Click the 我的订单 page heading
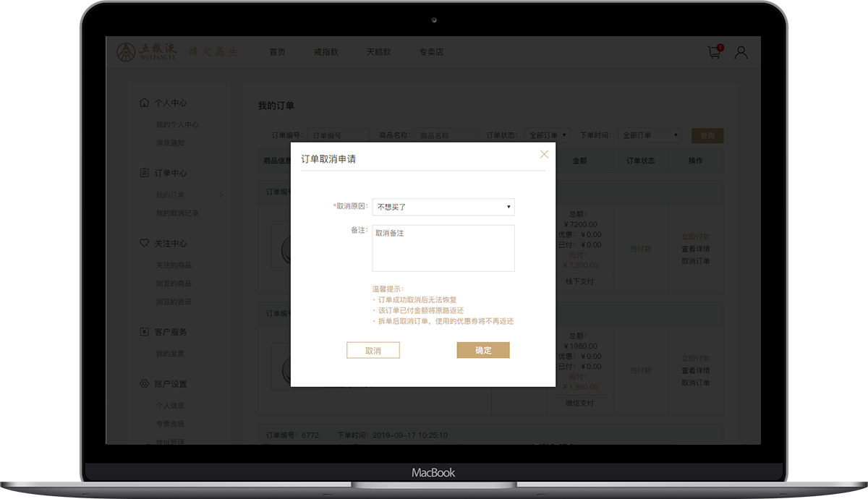This screenshot has width=868, height=499. 276,106
